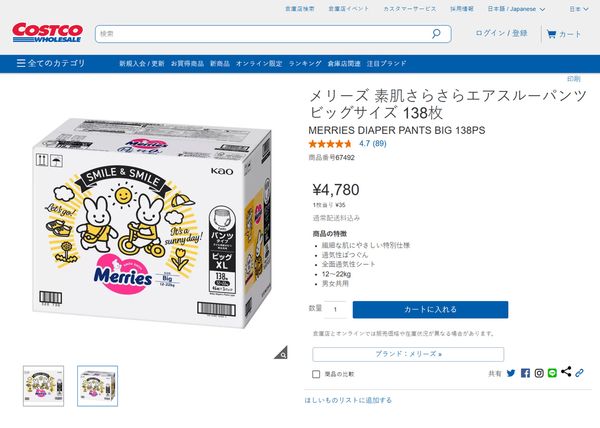Screen dimensions: 600x428
Task: Select the first product thumbnail image
Action: (x=43, y=386)
